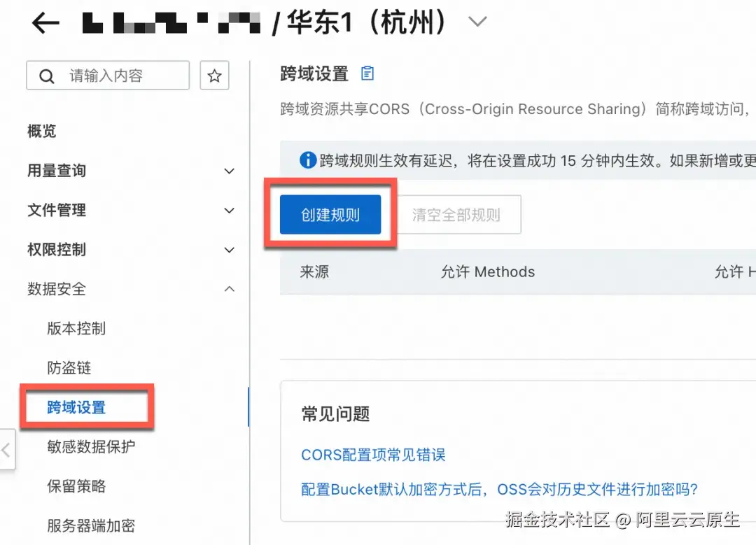Expand the 权限控制 chevron

(230, 250)
